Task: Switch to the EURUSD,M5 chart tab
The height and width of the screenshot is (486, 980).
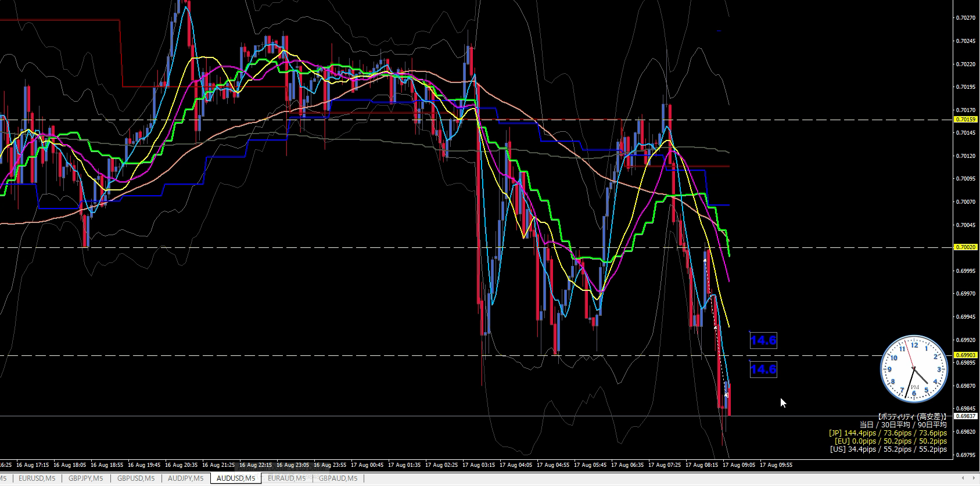Action: tap(37, 478)
